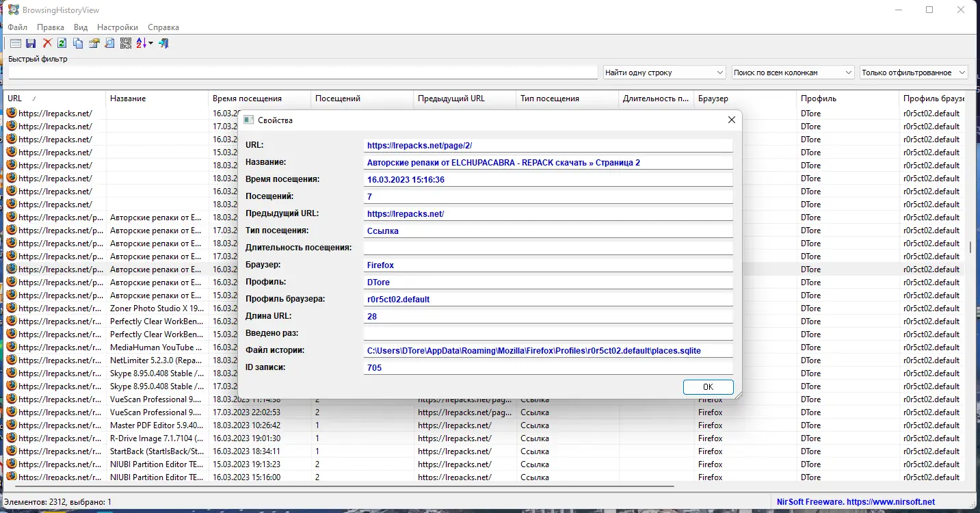980x513 pixels.
Task: Close the Свойства dialog with the X
Action: pos(732,120)
